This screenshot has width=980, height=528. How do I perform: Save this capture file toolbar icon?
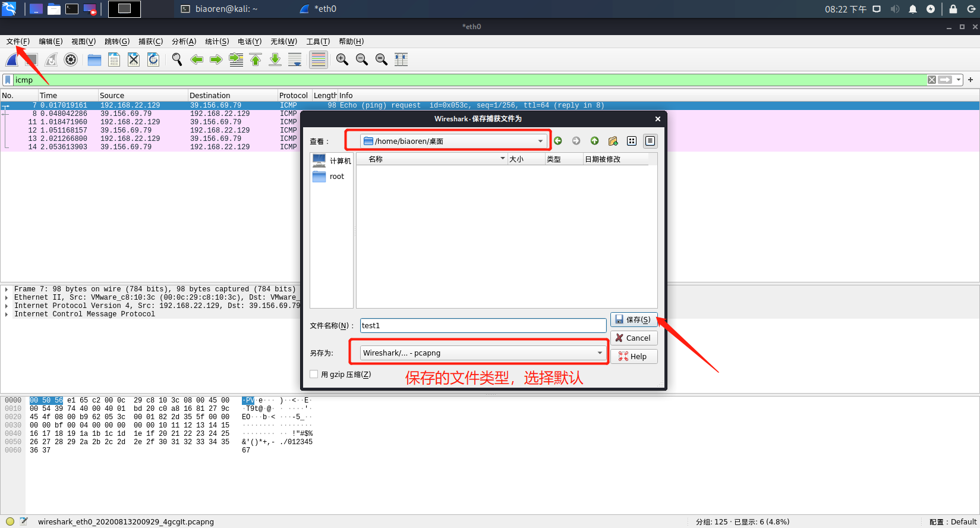[114, 59]
